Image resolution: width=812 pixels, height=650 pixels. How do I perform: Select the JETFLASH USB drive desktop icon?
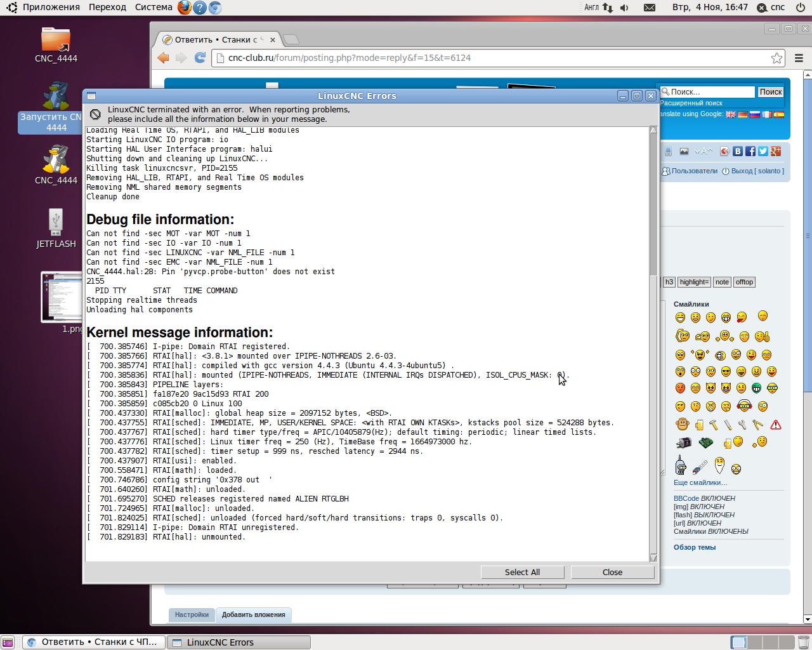click(x=56, y=228)
